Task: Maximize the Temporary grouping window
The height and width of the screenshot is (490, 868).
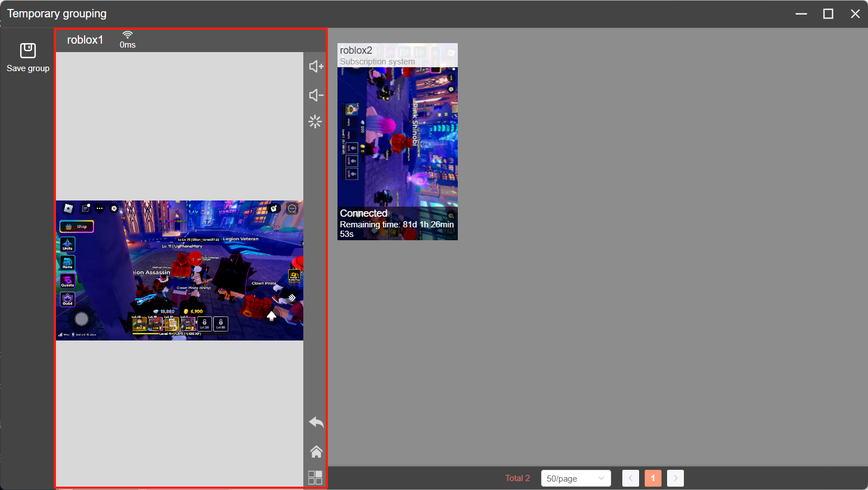Action: point(828,13)
